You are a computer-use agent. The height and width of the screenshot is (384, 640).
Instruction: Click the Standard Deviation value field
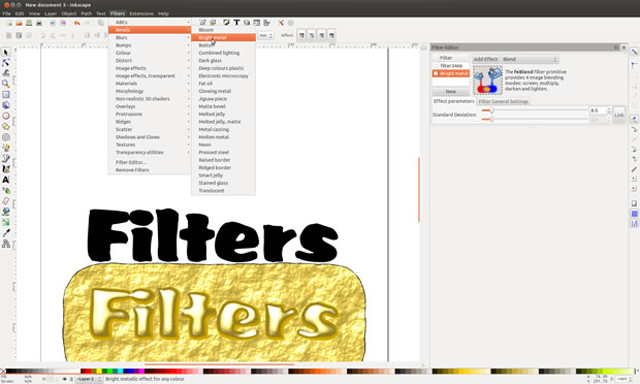pyautogui.click(x=598, y=111)
